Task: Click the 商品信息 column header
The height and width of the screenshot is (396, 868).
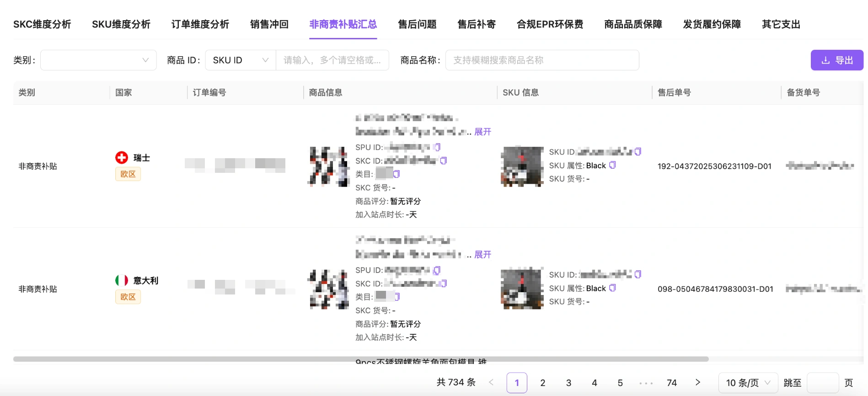Action: 326,92
